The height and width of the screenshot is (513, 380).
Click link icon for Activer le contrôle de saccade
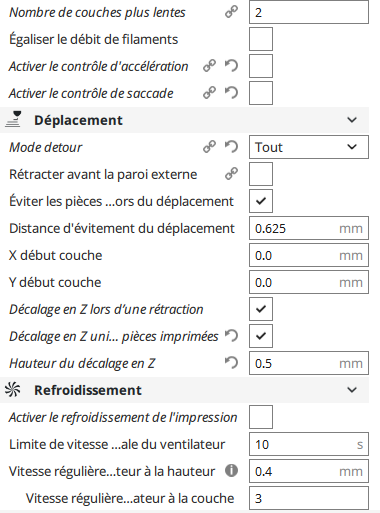point(209,93)
